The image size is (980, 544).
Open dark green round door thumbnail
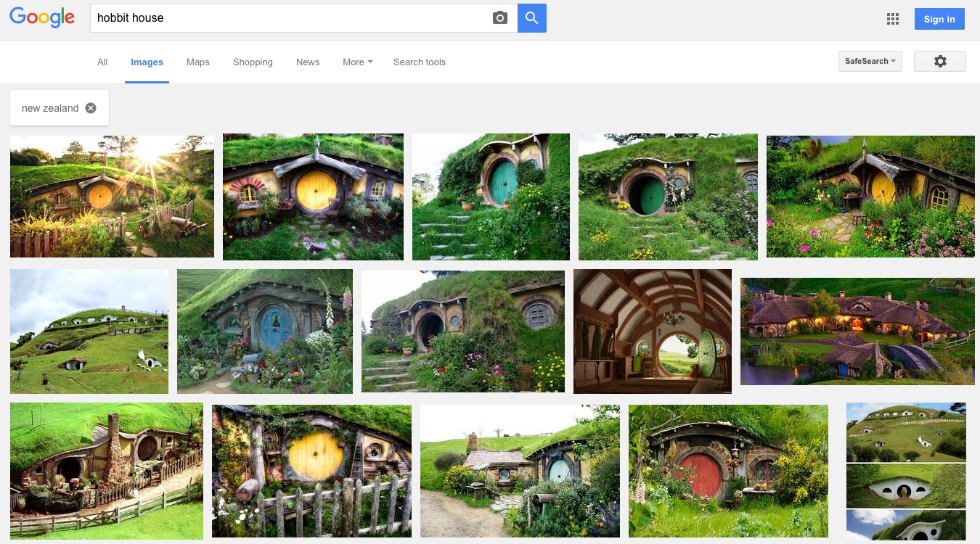pyautogui.click(x=668, y=197)
